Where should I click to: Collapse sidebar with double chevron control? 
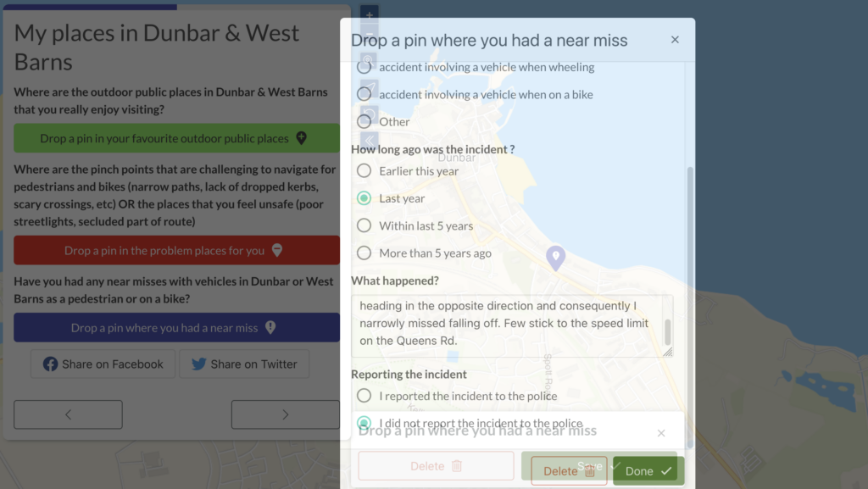point(370,141)
